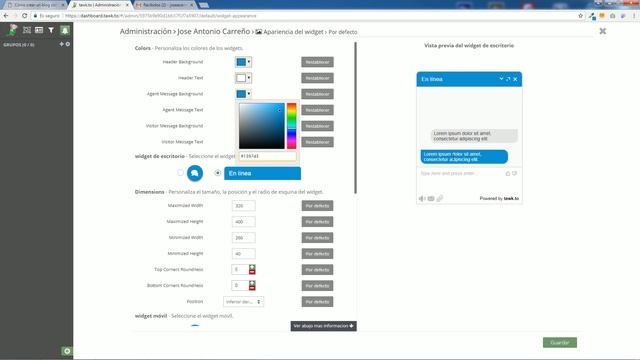Image resolution: width=640 pixels, height=360 pixels.
Task: Click the Maximized Width input field
Action: [244, 206]
